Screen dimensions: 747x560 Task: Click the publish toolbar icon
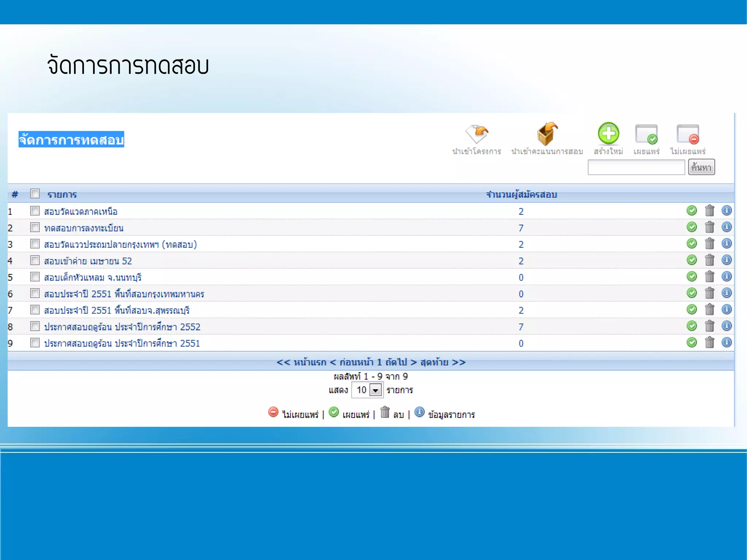pos(646,134)
